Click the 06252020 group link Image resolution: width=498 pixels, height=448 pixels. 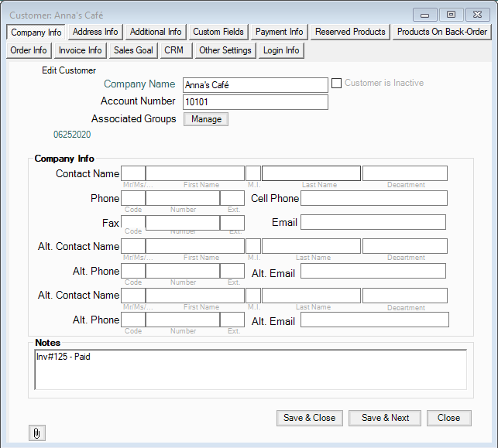click(72, 135)
